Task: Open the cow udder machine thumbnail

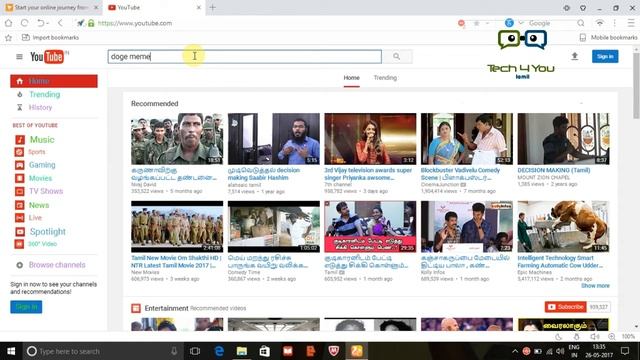Action: coord(563,227)
